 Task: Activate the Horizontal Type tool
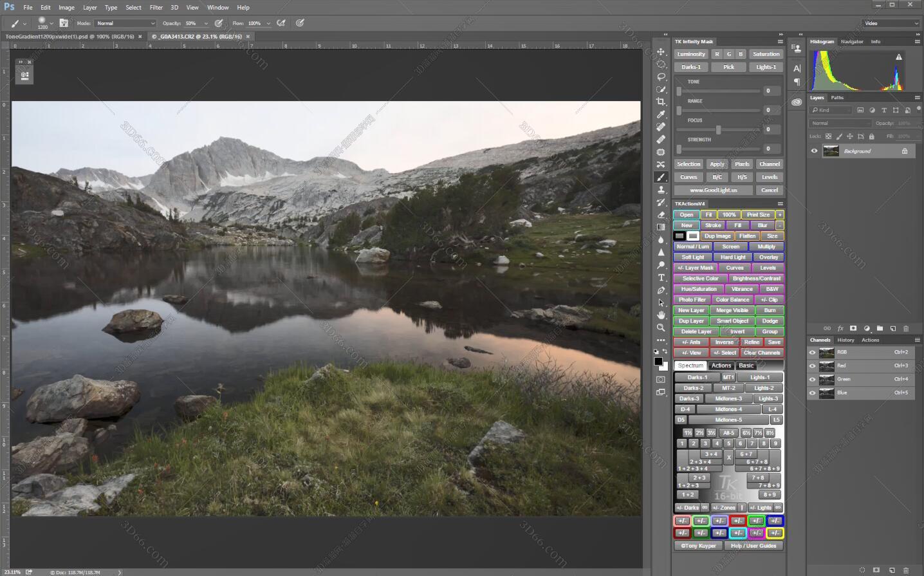pos(661,277)
